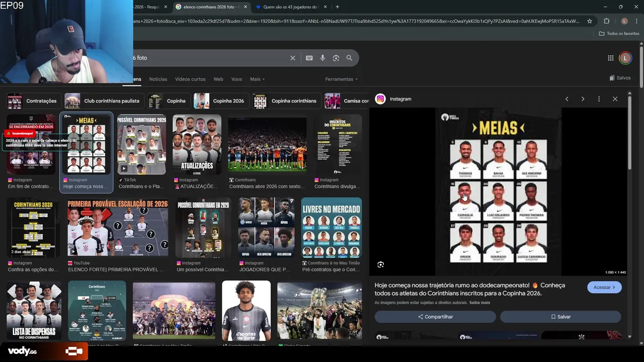Click the browser address bar
The width and height of the screenshot is (644, 362).
click(x=356, y=21)
